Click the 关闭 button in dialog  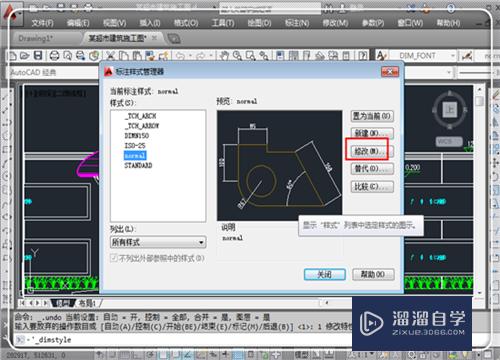(x=325, y=274)
